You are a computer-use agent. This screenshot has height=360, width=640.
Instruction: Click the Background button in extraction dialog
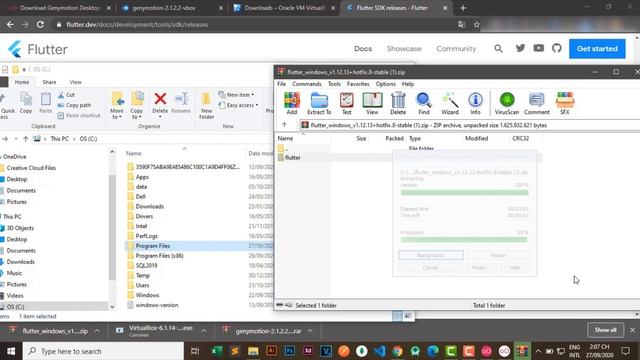(x=431, y=255)
